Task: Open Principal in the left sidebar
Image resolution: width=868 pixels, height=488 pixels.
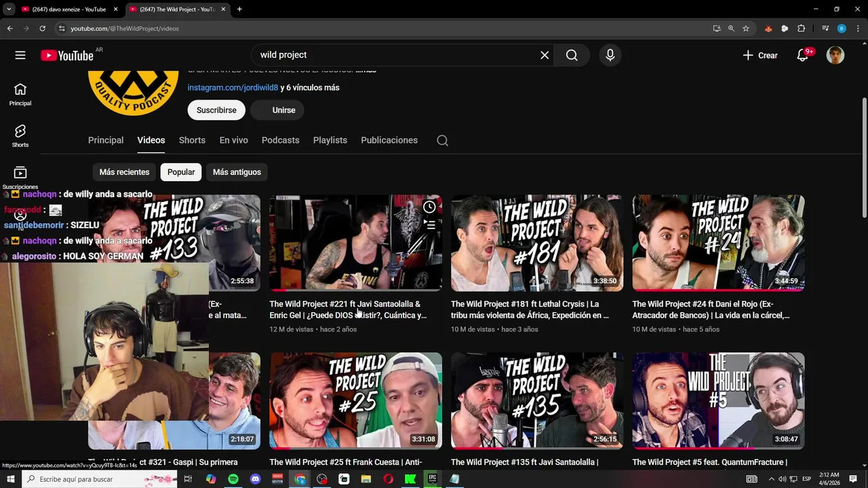Action: (20, 95)
